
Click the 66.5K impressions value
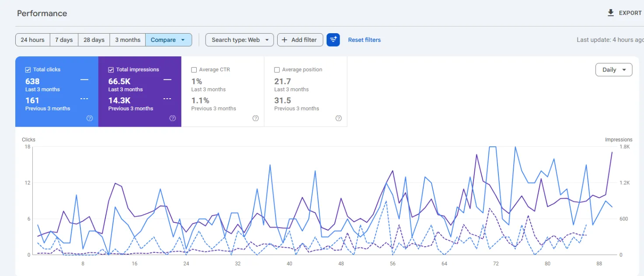click(119, 81)
